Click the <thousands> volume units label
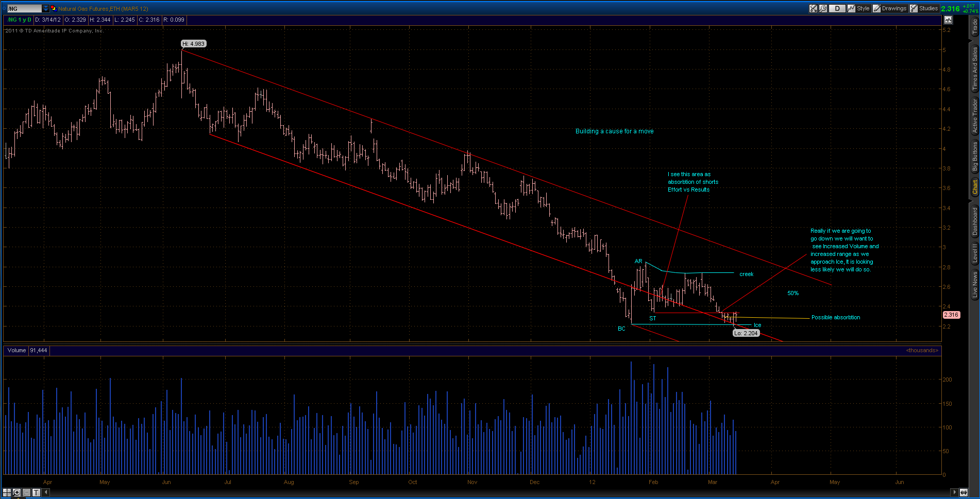Screen dimensions: 980x499 pos(922,350)
